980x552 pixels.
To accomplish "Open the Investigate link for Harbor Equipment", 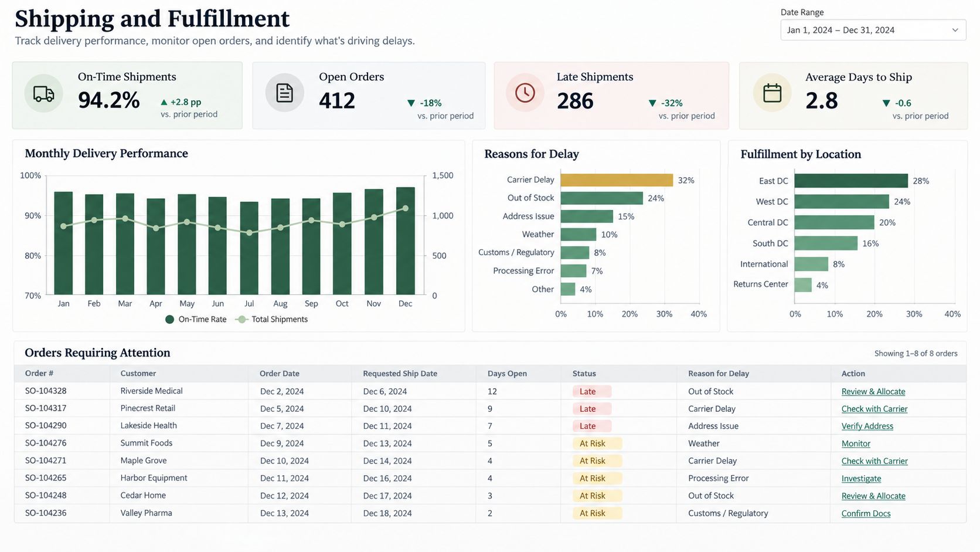I will click(x=861, y=478).
